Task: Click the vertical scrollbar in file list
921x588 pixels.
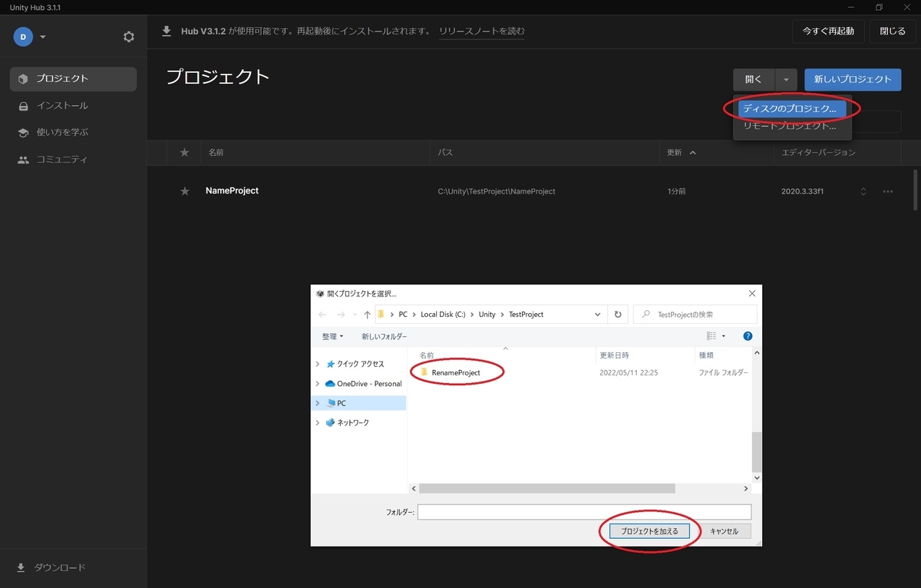Action: pos(757,451)
